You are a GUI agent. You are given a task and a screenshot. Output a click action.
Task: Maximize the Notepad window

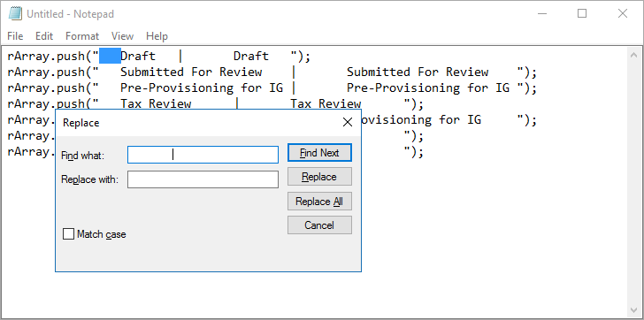tap(582, 13)
